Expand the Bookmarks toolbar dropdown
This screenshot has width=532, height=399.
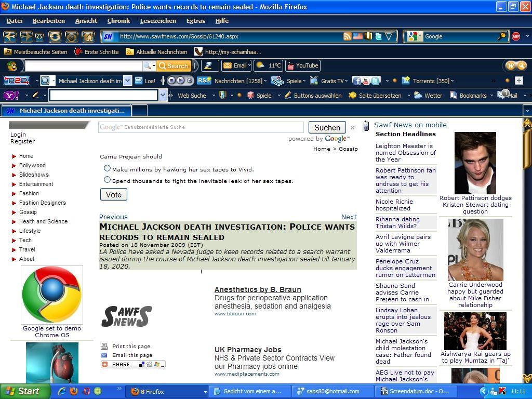491,96
